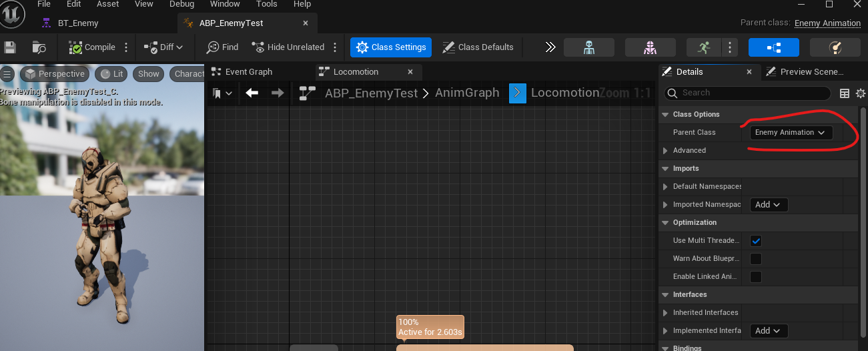The image size is (868, 351).
Task: Compile the animation blueprint
Action: pyautogui.click(x=92, y=47)
